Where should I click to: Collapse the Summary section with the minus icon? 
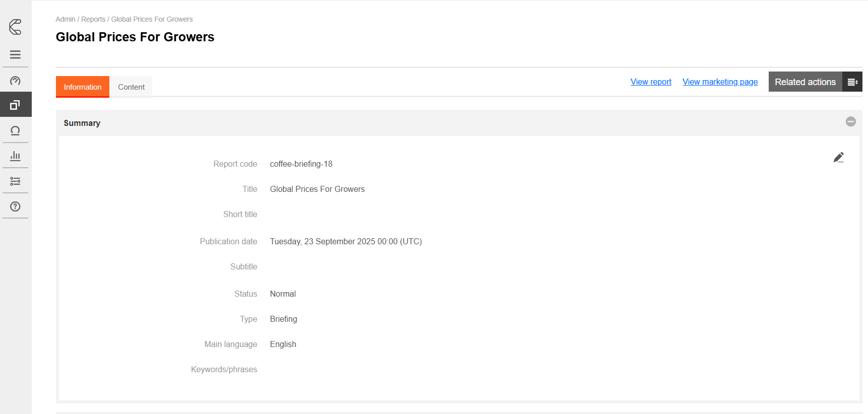(x=850, y=122)
